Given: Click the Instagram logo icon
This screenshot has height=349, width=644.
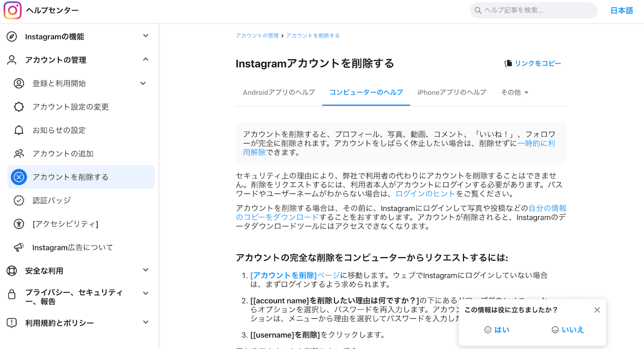Looking at the screenshot, I should (x=12, y=10).
